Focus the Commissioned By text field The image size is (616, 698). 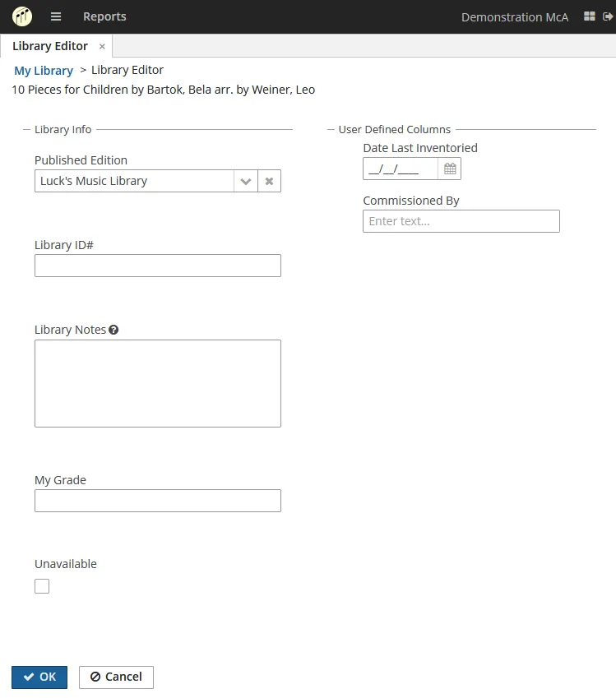(x=461, y=221)
